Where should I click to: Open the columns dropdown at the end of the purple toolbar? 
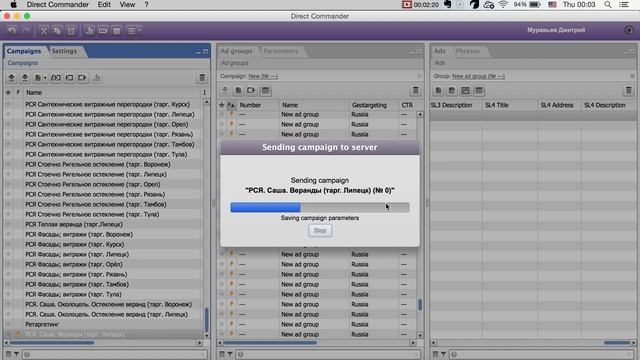[x=133, y=31]
